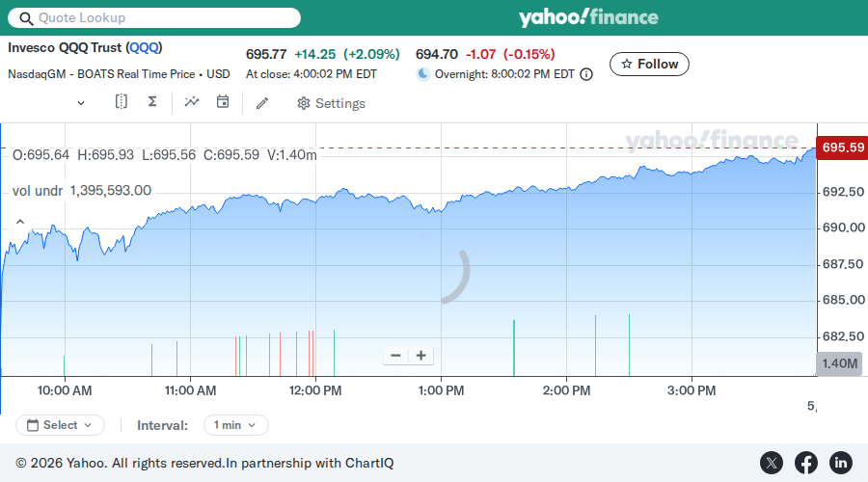Click the Quote Lookup search field

click(x=154, y=17)
